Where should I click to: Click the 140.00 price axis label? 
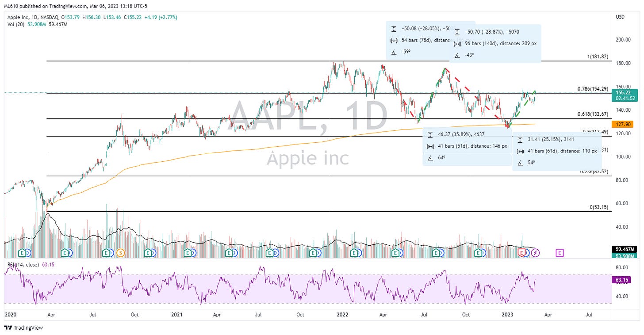(623, 110)
